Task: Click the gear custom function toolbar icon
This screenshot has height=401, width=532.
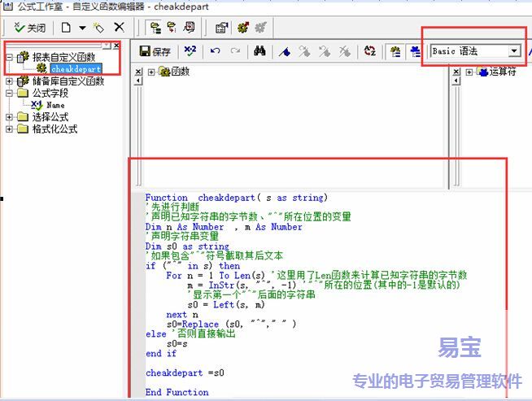Action: click(x=242, y=28)
